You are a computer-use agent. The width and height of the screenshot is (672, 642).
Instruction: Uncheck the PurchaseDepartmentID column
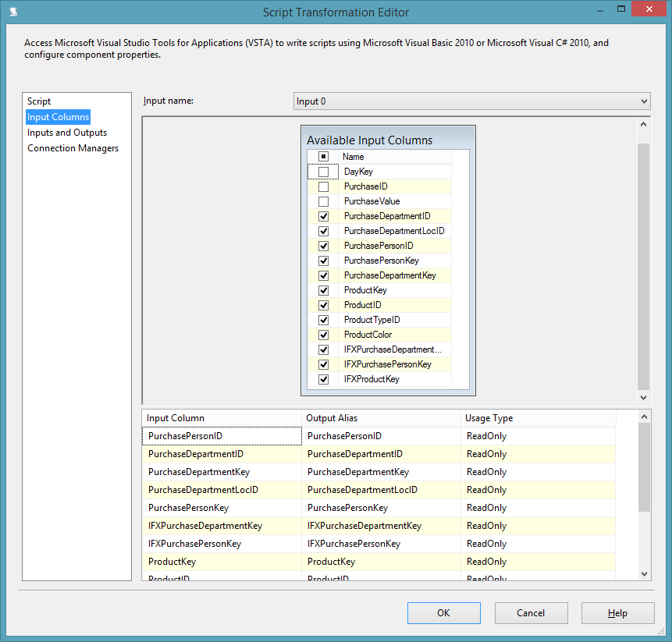[323, 215]
